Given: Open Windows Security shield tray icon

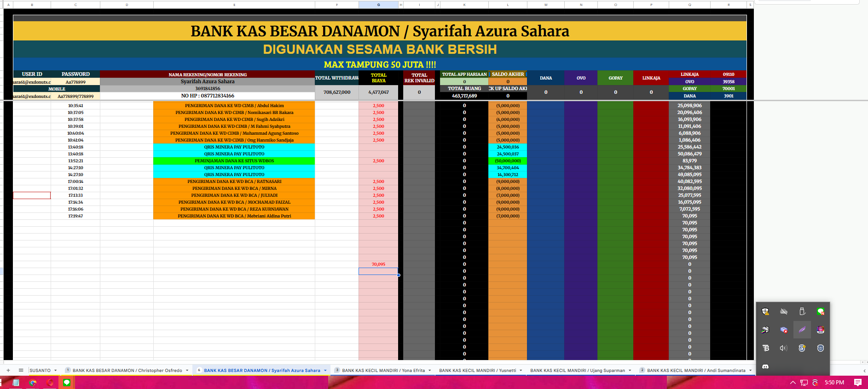Looking at the screenshot, I should click(x=765, y=311).
